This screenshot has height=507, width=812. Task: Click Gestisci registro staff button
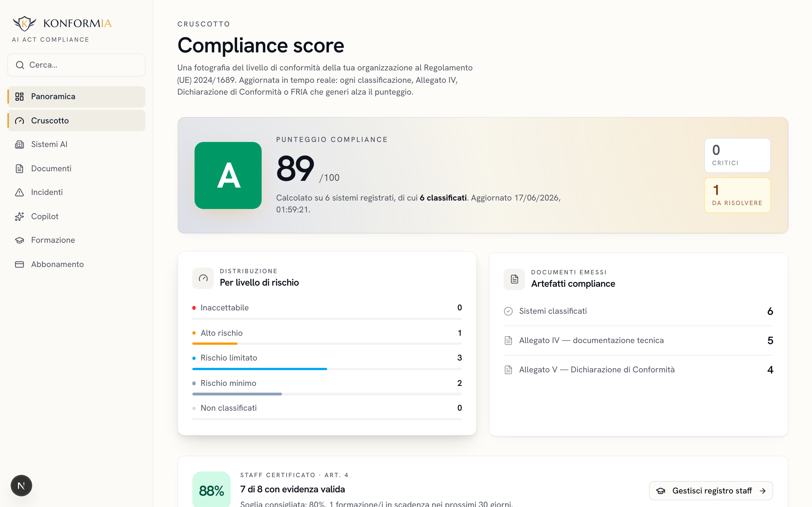(x=711, y=491)
